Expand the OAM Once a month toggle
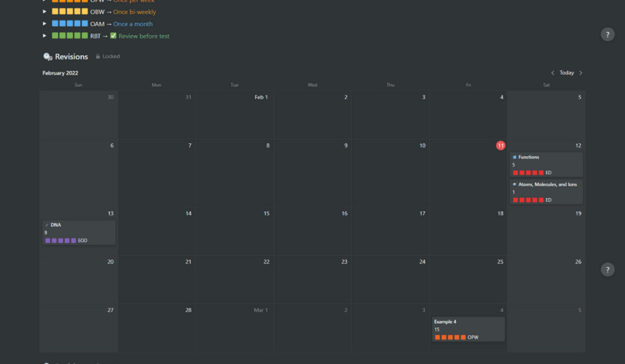The image size is (625, 364). [x=45, y=24]
